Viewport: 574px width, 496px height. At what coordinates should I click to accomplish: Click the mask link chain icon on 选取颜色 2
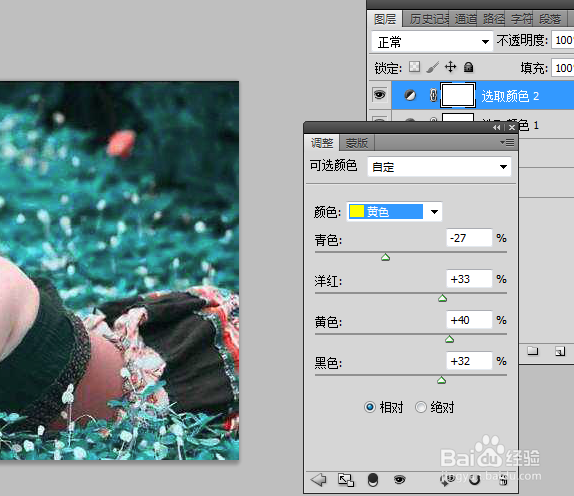(433, 96)
